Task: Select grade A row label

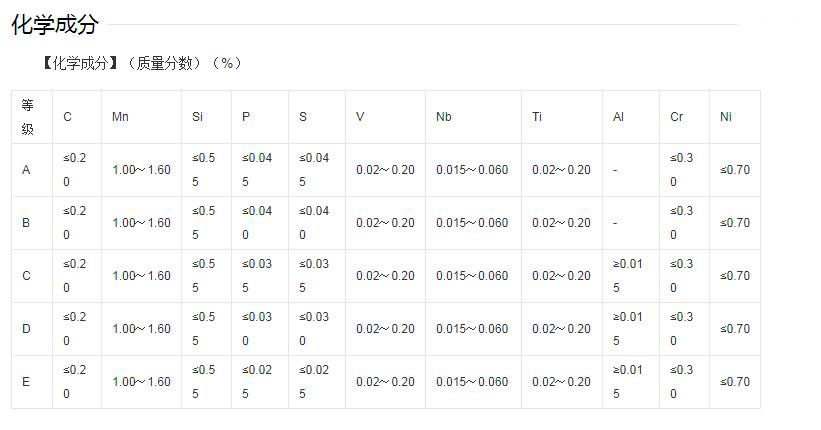Action: 26,170
